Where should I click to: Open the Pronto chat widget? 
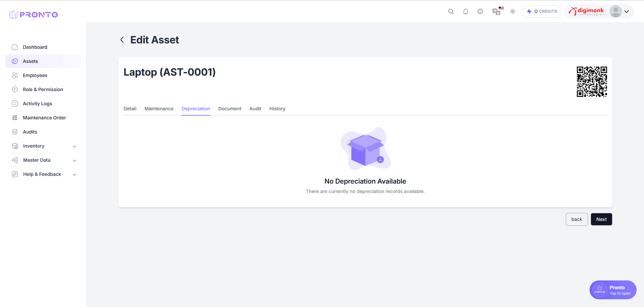[x=613, y=290]
